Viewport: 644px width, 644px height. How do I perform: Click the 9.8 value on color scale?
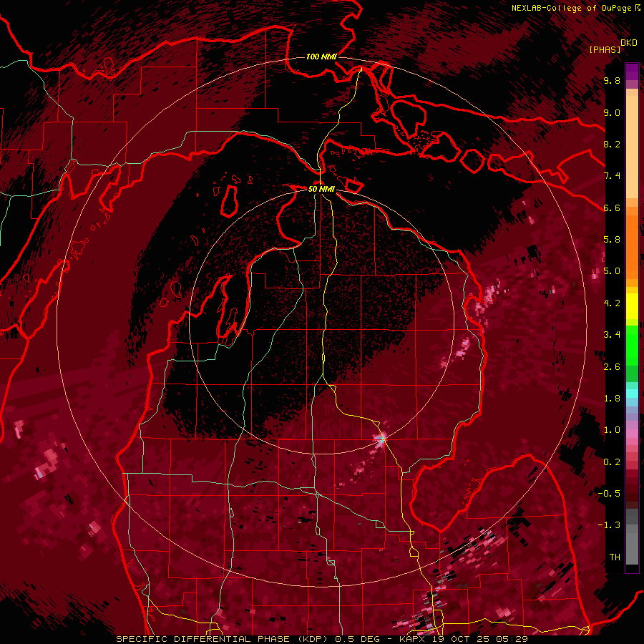pos(612,80)
